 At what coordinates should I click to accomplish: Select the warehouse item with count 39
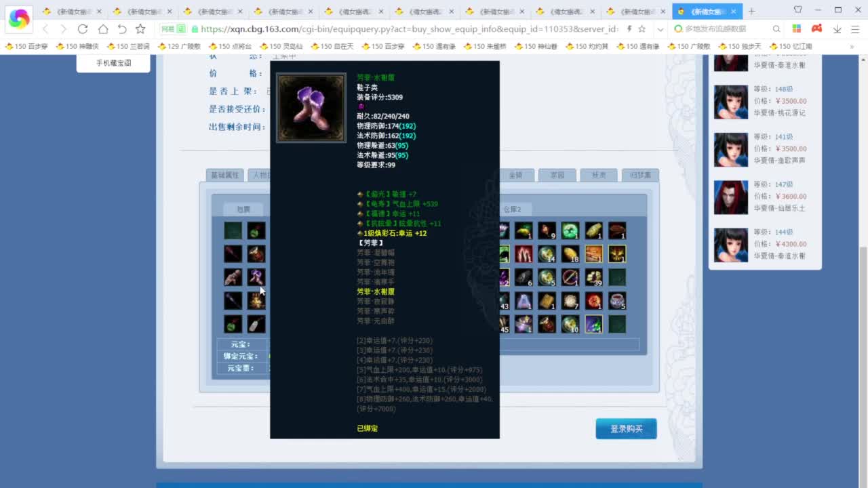click(x=594, y=277)
